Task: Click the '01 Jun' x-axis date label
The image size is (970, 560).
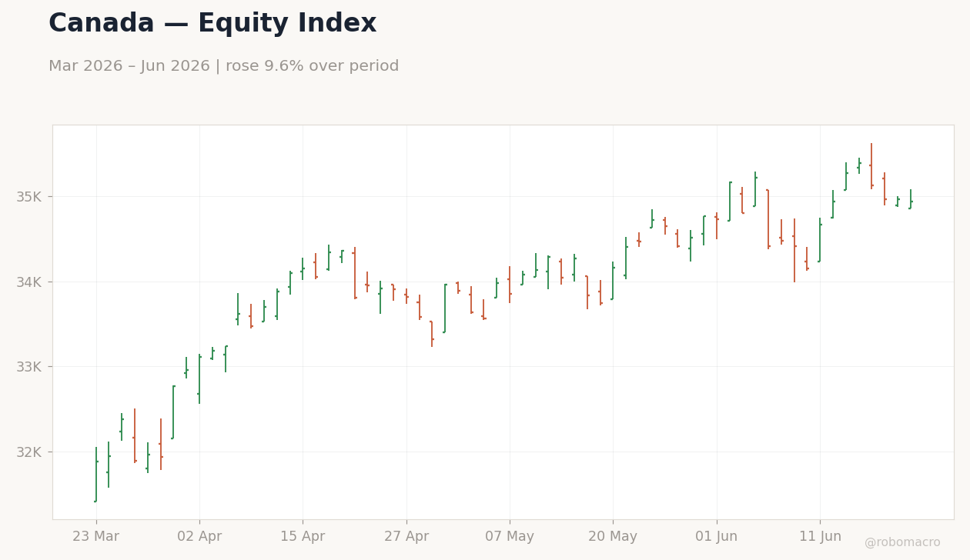Action: pos(717,537)
